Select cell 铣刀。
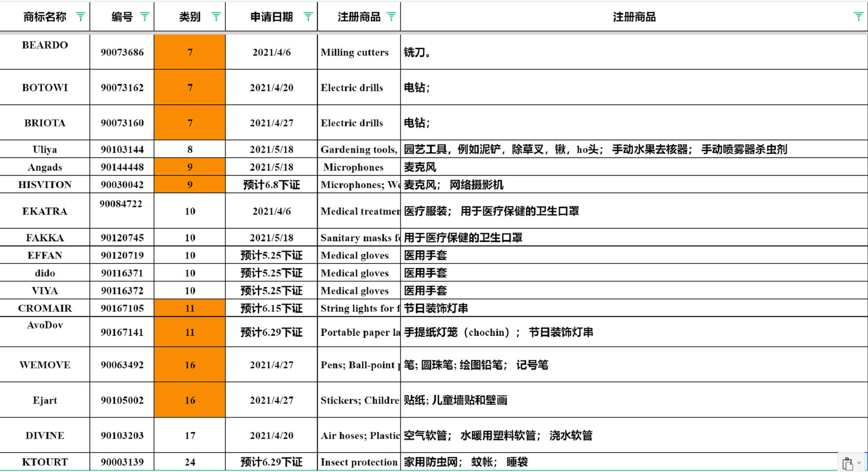The height and width of the screenshot is (472, 868). click(634, 52)
